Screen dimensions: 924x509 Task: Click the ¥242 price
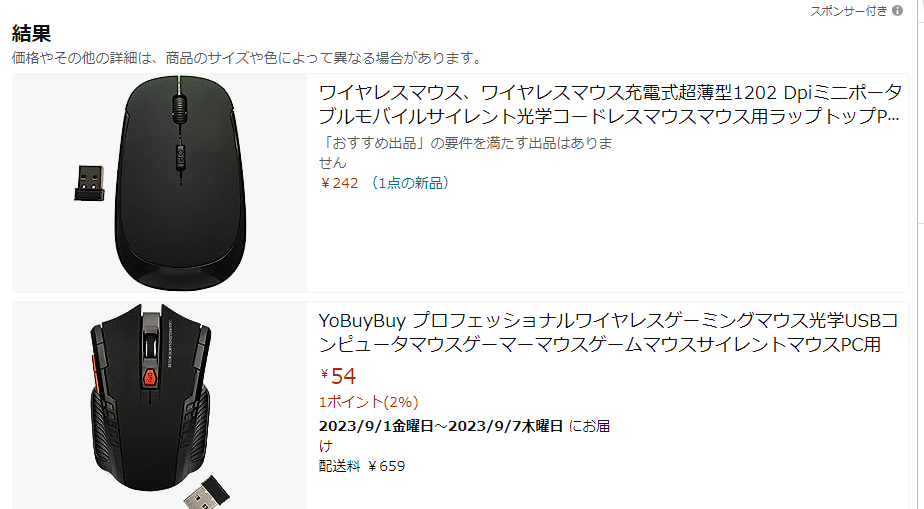click(339, 183)
